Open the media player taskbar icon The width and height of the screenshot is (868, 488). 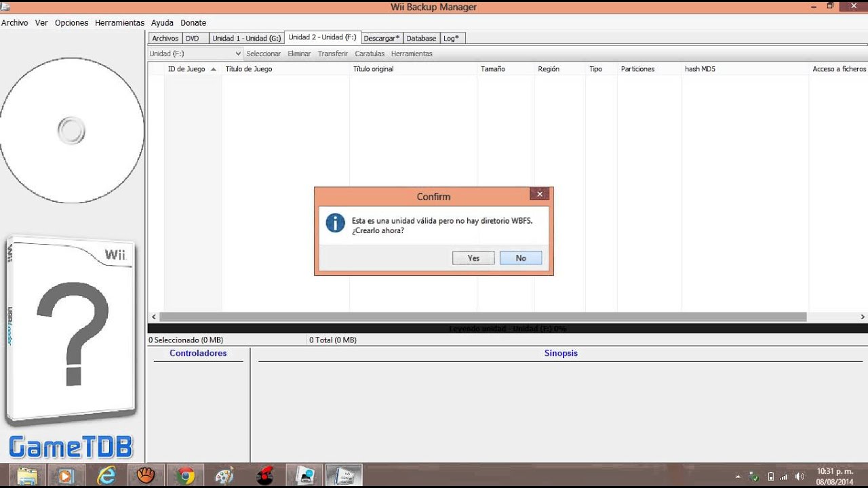pyautogui.click(x=66, y=476)
